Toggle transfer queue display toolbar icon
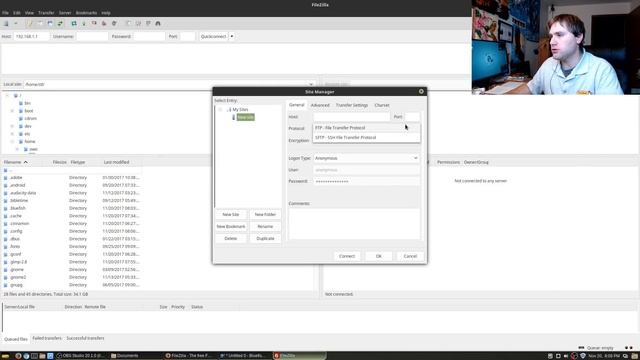This screenshot has width=640, height=360. coord(60,23)
